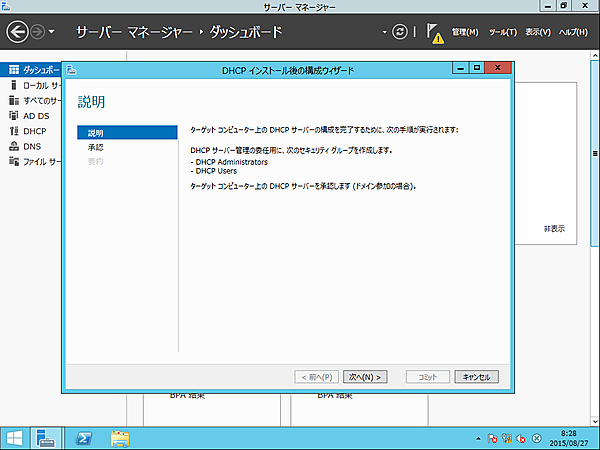
Task: Click the AD DS role icon
Action: coord(14,116)
